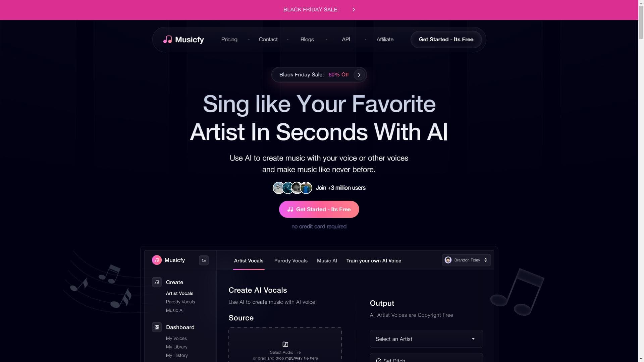Click the arrow icon in Black Friday badge
Viewport: 644px width, 362px height.
coord(359,75)
